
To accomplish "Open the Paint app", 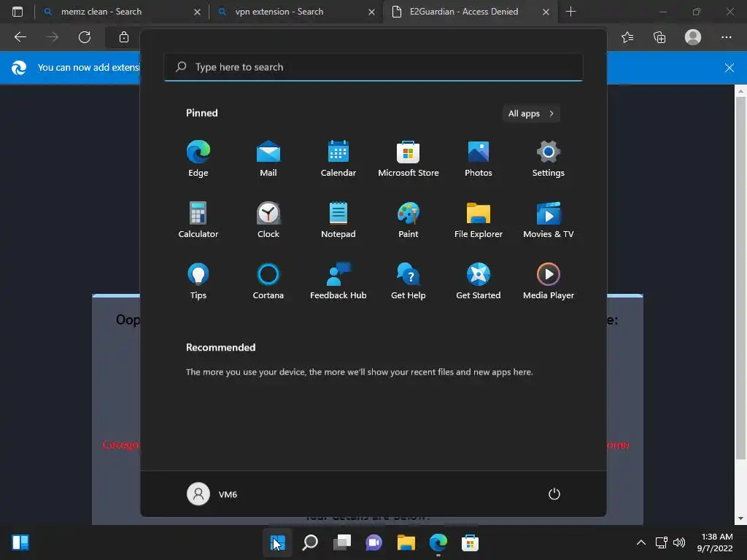I will click(x=409, y=219).
